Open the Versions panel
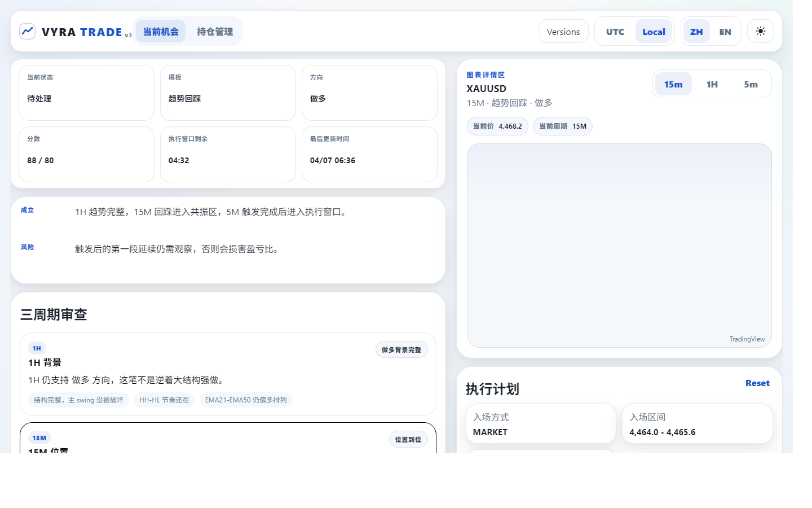The image size is (812, 508). [563, 32]
